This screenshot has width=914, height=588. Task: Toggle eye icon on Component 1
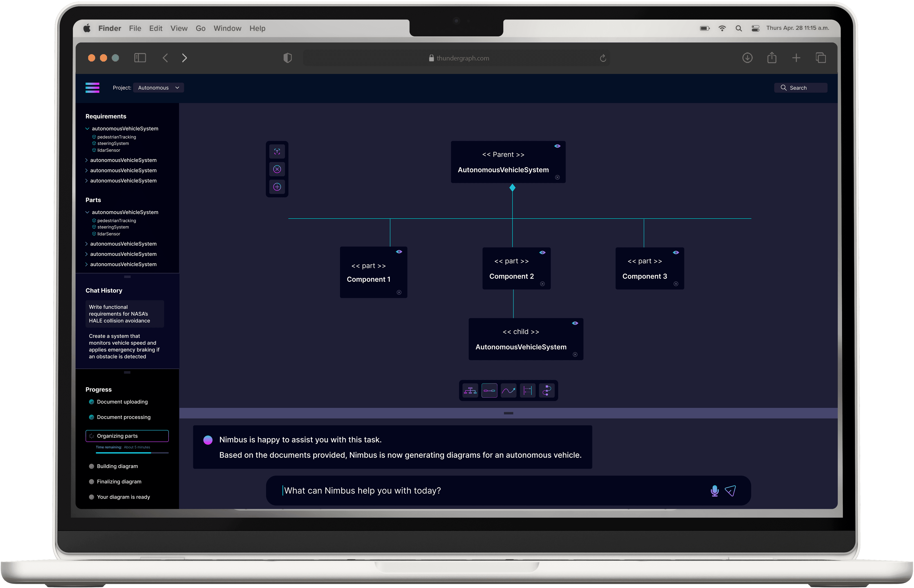click(399, 252)
